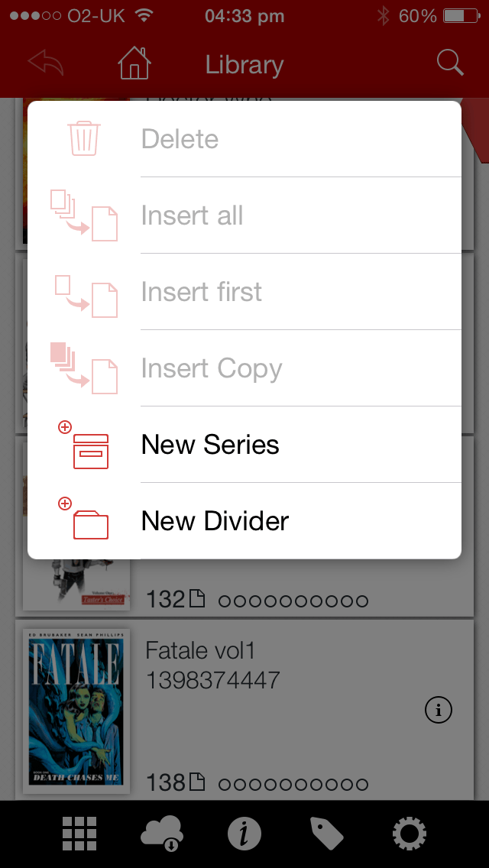
Task: Open the info icon in bottom bar
Action: (x=244, y=833)
